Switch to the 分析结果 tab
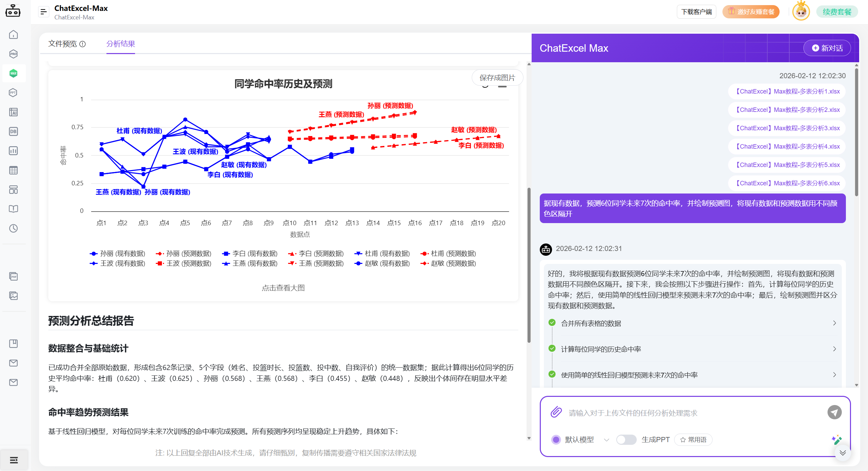The height and width of the screenshot is (471, 868). point(120,44)
